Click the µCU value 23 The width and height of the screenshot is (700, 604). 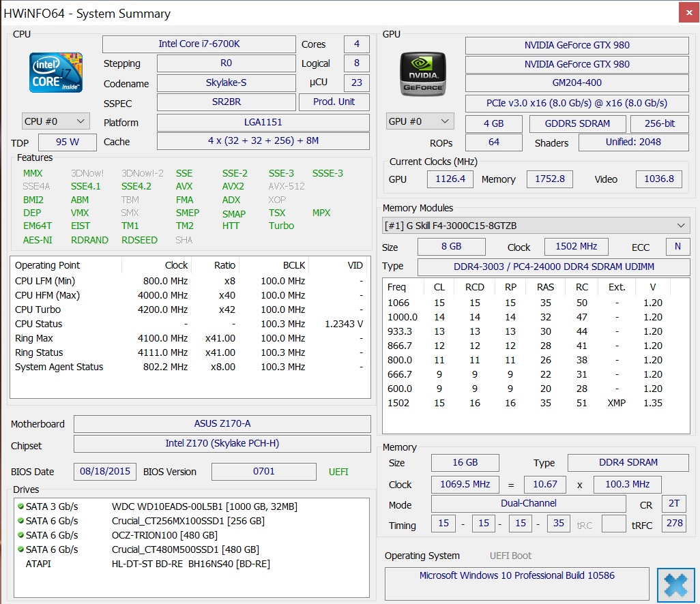pos(357,83)
